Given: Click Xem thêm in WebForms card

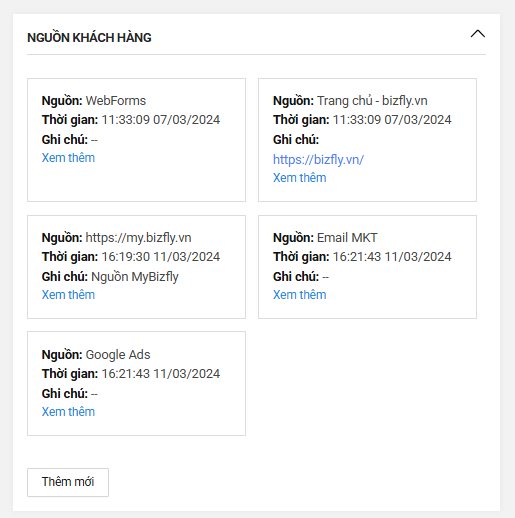Looking at the screenshot, I should 68,158.
